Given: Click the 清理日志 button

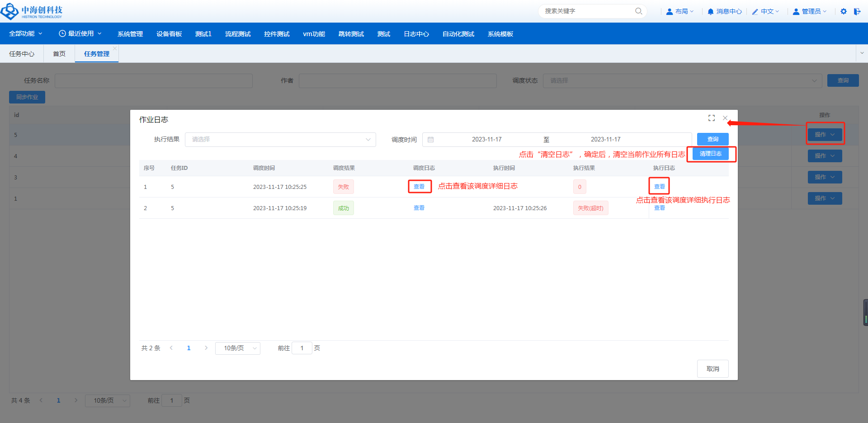Looking at the screenshot, I should pyautogui.click(x=710, y=154).
